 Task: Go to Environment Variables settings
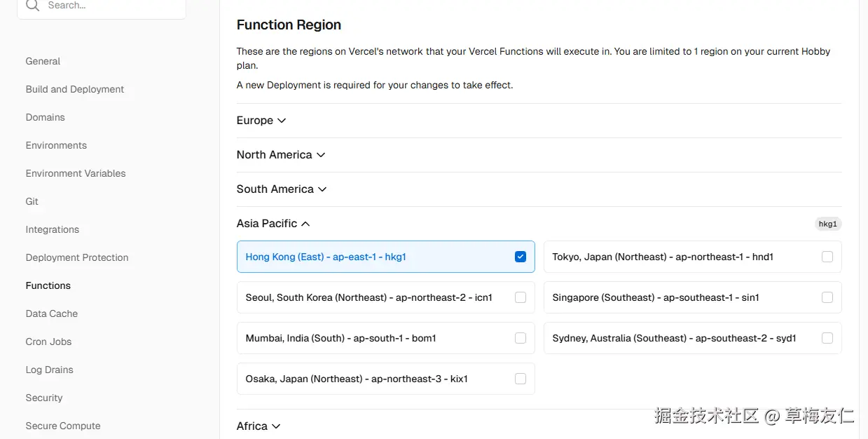click(76, 173)
